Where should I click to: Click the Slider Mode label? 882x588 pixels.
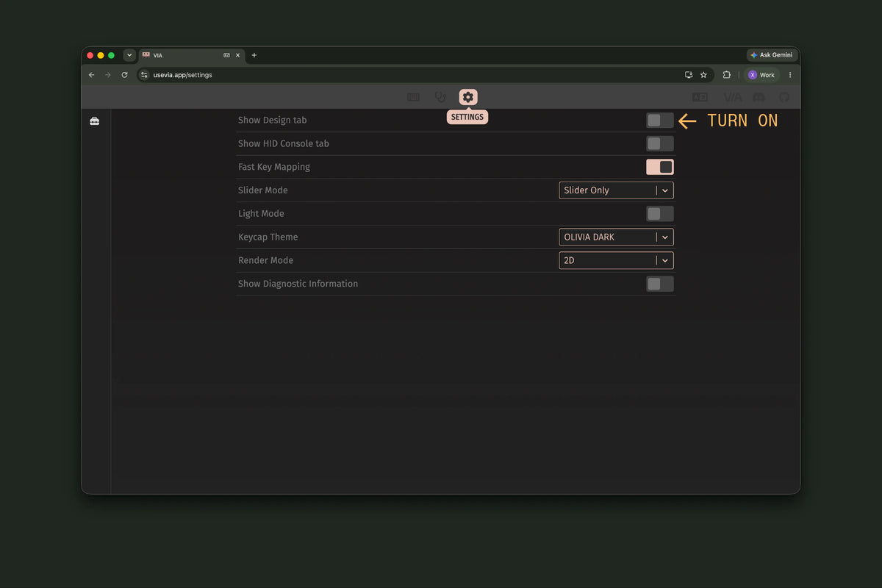click(263, 190)
